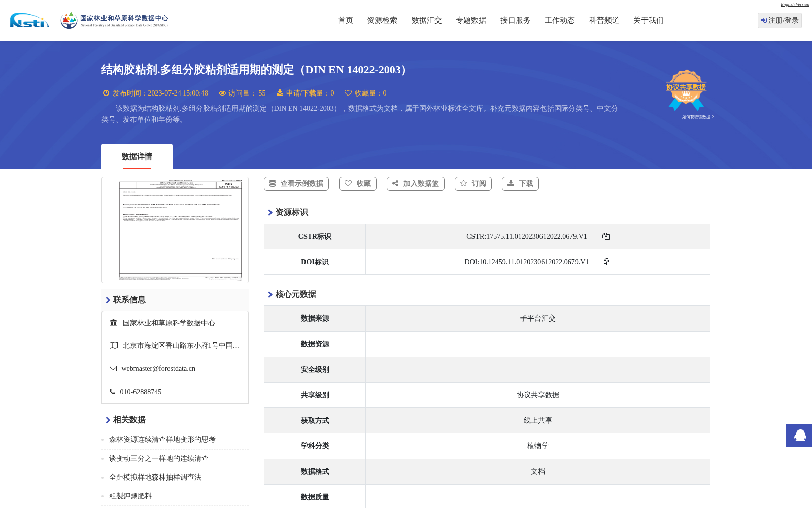Open related item 森林资源连续清查样地变形的思考
This screenshot has height=508, width=812.
[x=162, y=440]
